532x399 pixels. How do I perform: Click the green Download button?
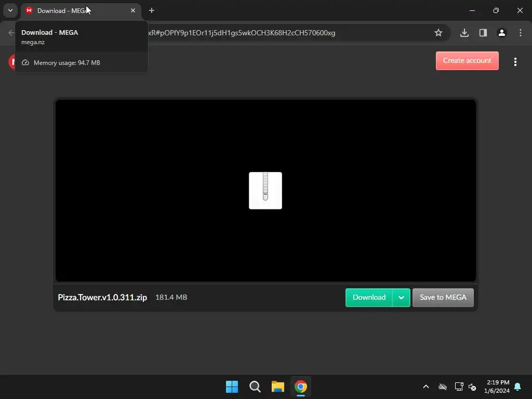pos(369,298)
